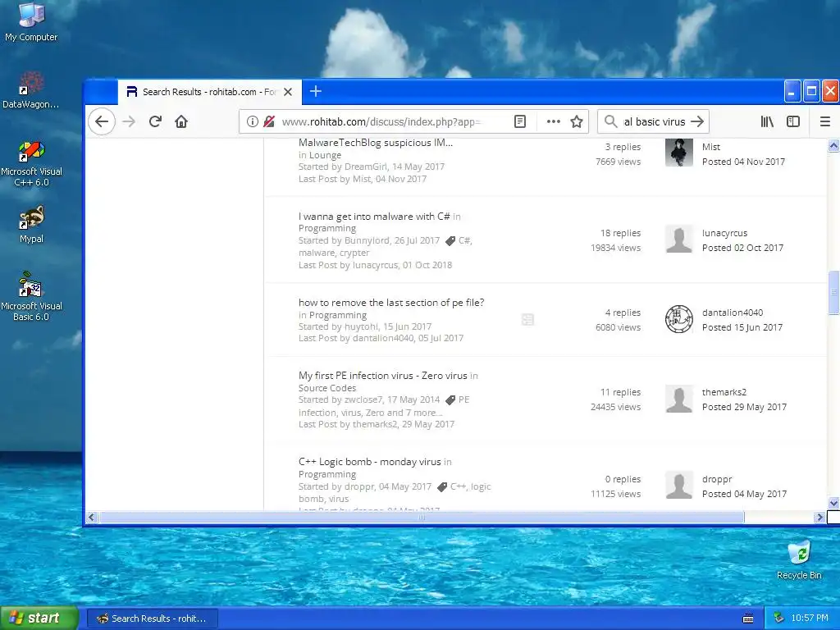Open a new tab with plus
The height and width of the screenshot is (630, 840).
pyautogui.click(x=316, y=92)
